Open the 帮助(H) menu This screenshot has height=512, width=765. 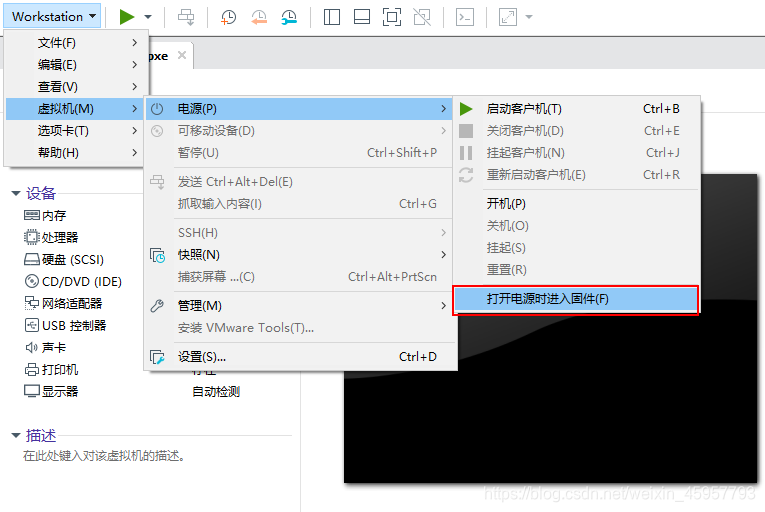click(75, 152)
